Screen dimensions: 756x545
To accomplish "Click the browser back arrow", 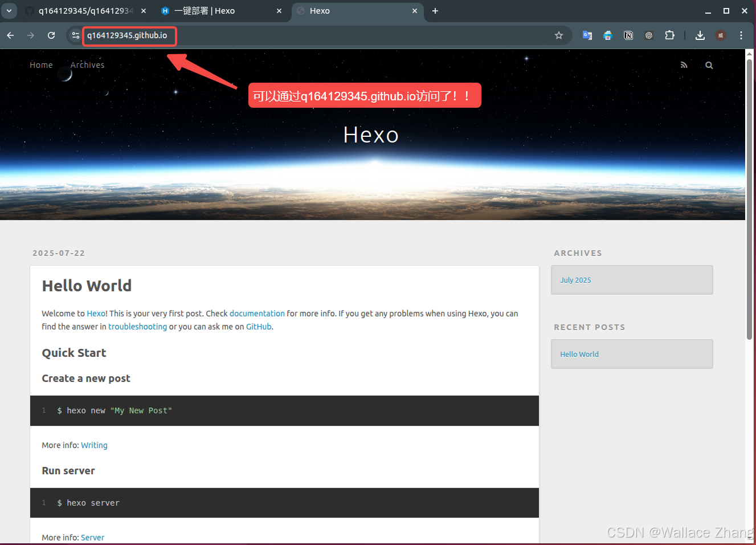I will coord(10,35).
